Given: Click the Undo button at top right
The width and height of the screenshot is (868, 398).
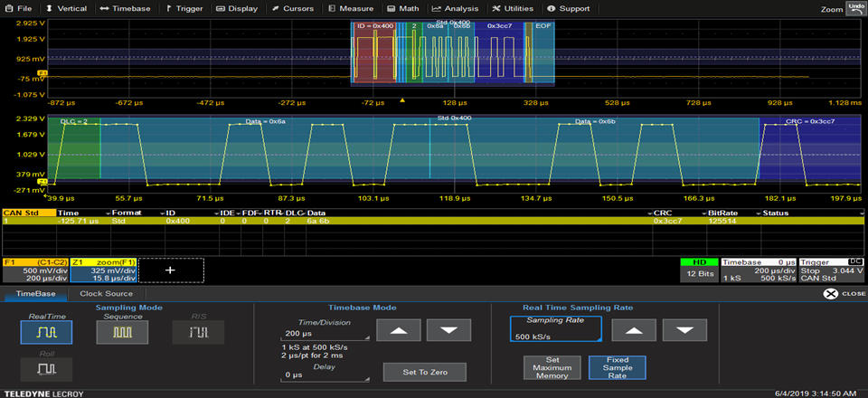Looking at the screenshot, I should (856, 8).
